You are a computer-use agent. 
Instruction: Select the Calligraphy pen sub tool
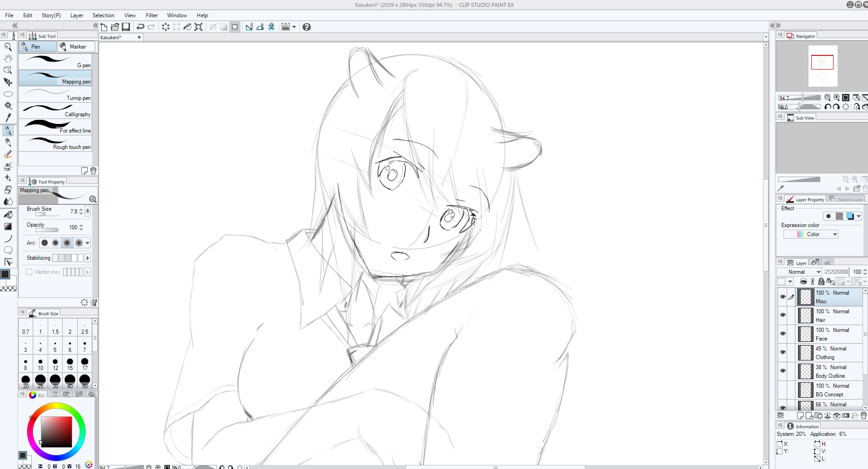55,110
